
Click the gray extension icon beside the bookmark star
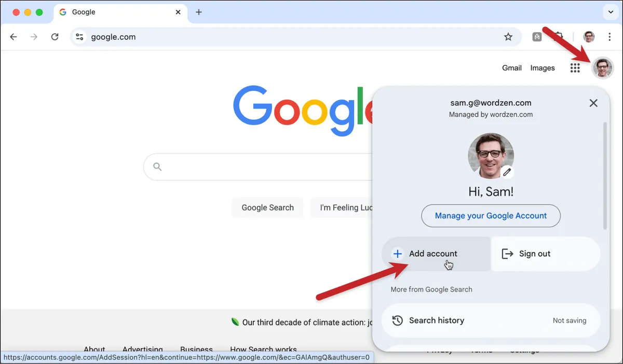coord(537,37)
